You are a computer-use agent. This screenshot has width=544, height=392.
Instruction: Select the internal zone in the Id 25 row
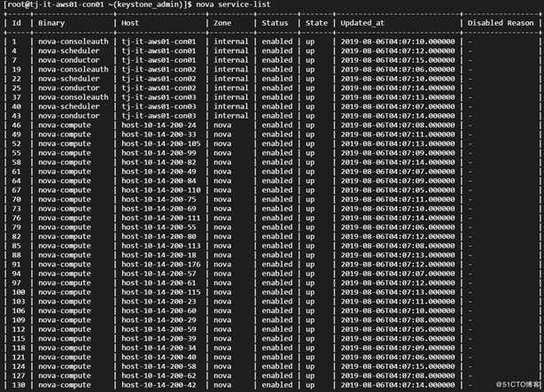[x=231, y=88]
